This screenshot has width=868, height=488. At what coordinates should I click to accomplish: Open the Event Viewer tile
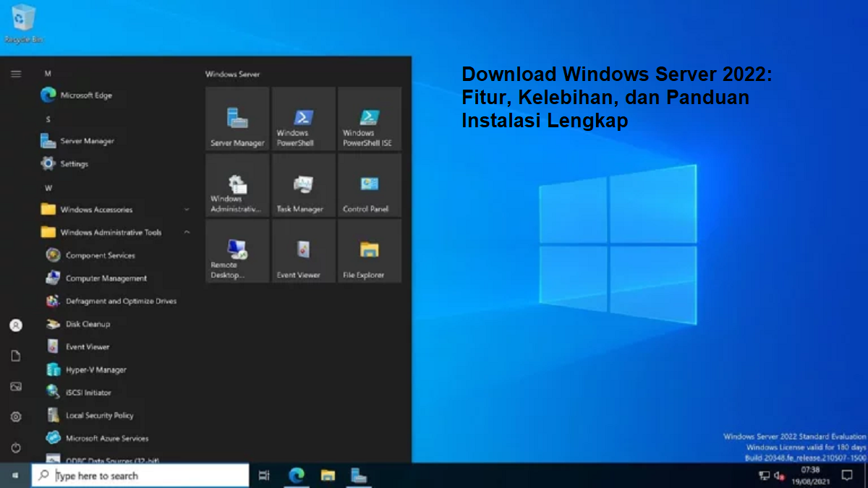point(302,251)
